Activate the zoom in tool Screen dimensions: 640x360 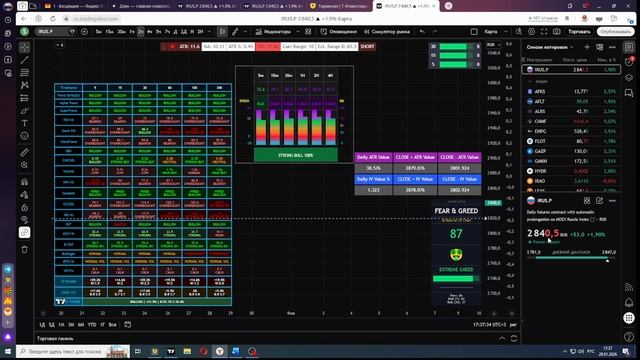point(24,165)
